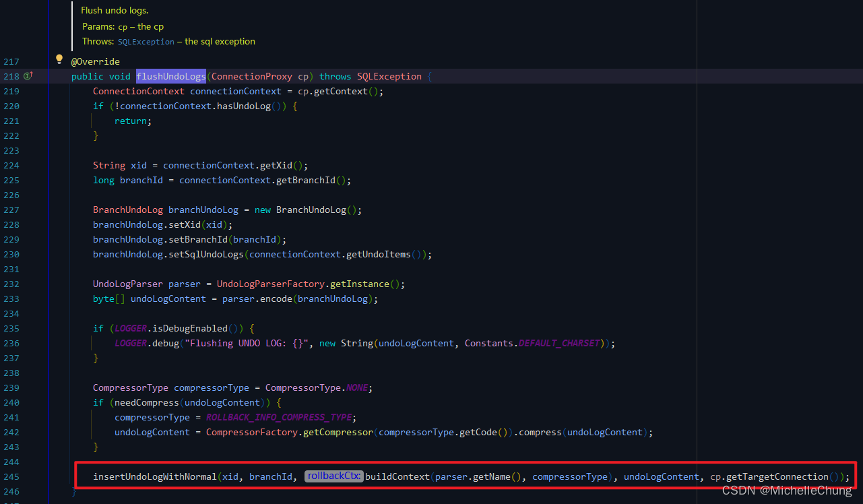Screen dimensions: 863x504
Task: Click the long keyword on line 225
Action: 104,180
